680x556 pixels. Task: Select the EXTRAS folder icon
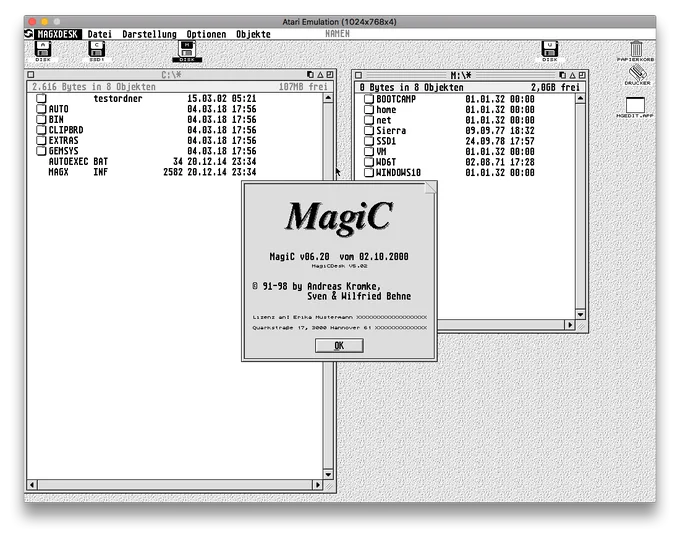tap(41, 141)
